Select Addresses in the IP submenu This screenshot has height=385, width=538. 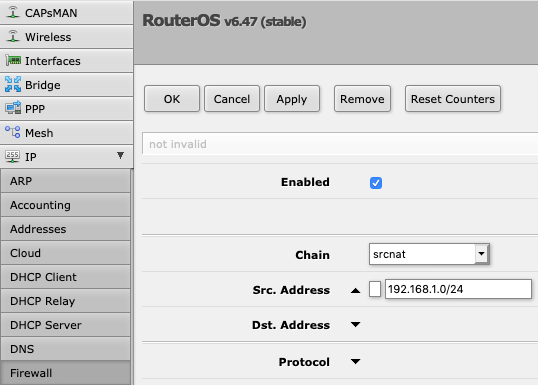(66, 229)
